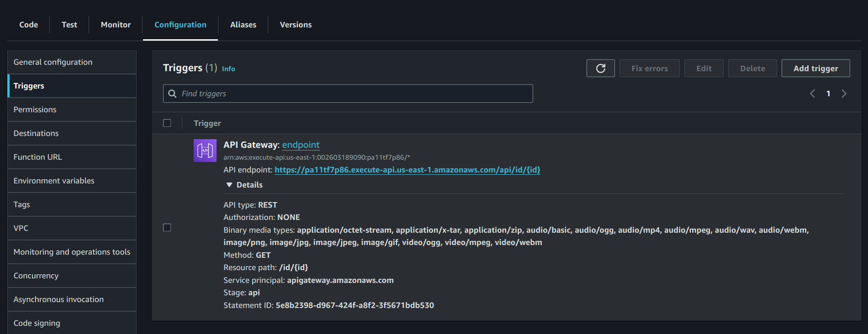Select Permissions in the configuration sidebar

click(35, 110)
